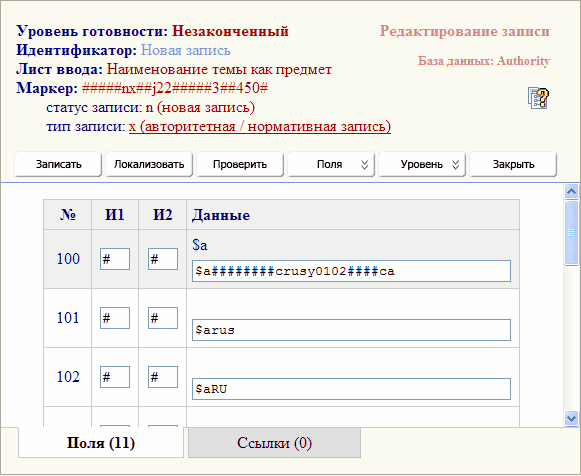
Task: Focus the И1 indicator field of row 101
Action: coord(115,318)
